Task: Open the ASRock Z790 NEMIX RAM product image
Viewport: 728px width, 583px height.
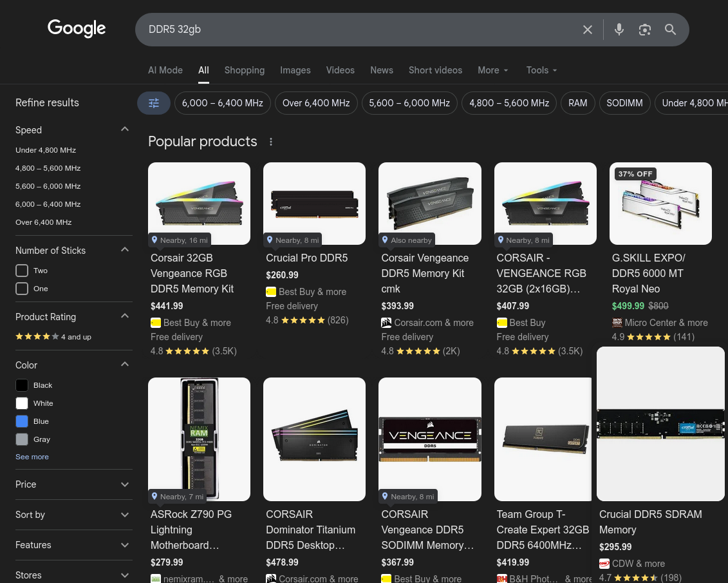Action: (199, 439)
